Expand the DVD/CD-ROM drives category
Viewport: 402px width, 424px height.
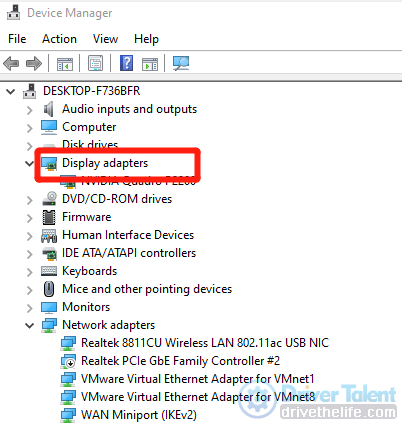[30, 200]
